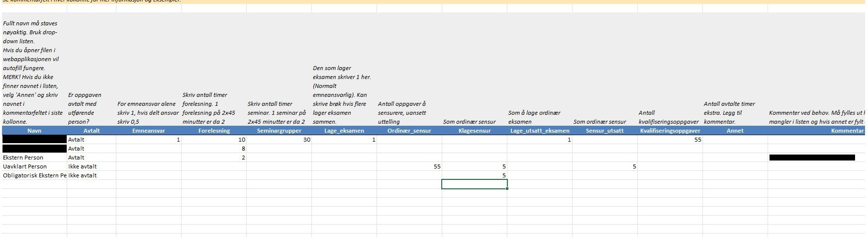Click 'Ikke avtalt' in the Uavklart Person row
Viewport: 868px width, 243px height.
[x=92, y=166]
